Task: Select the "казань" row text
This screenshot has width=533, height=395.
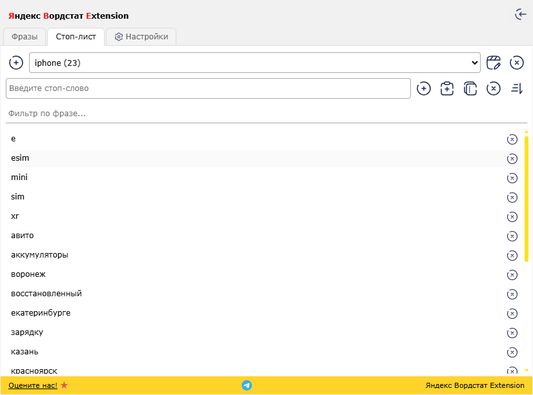Action: [x=24, y=351]
